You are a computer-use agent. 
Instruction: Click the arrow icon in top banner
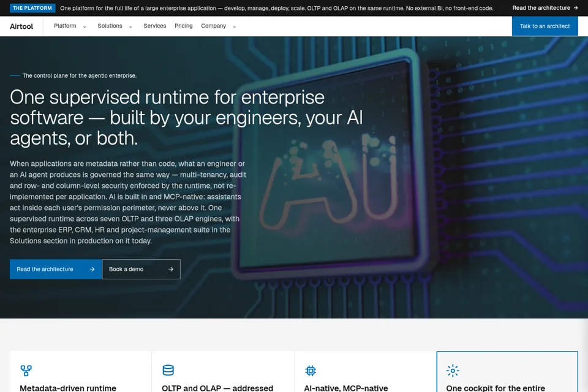[576, 8]
